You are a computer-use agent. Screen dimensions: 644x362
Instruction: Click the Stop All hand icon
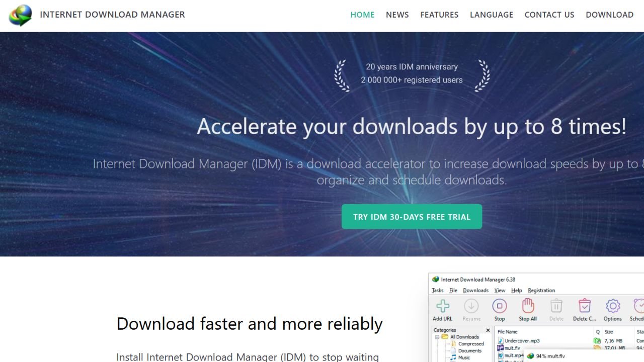pyautogui.click(x=528, y=306)
